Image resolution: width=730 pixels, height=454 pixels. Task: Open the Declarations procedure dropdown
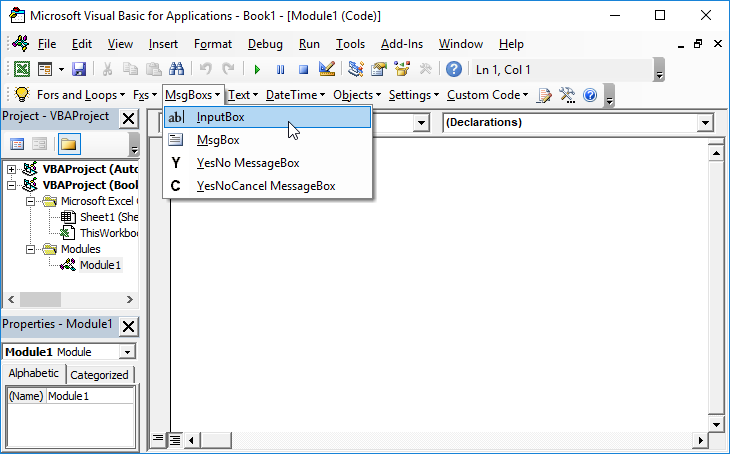point(706,122)
